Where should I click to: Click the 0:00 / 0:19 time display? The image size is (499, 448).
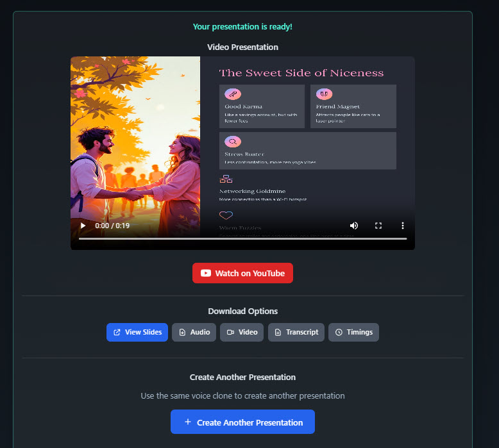pos(112,226)
